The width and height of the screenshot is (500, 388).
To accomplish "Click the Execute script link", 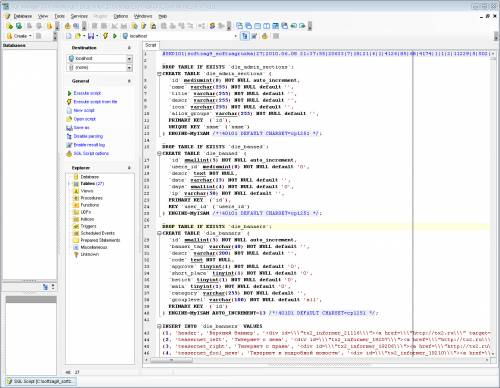I will coord(87,93).
